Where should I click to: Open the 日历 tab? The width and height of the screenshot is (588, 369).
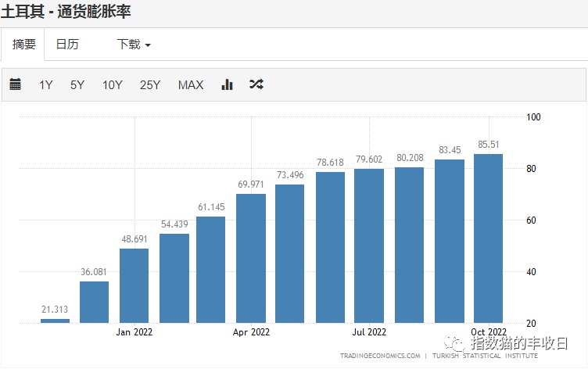pos(67,45)
